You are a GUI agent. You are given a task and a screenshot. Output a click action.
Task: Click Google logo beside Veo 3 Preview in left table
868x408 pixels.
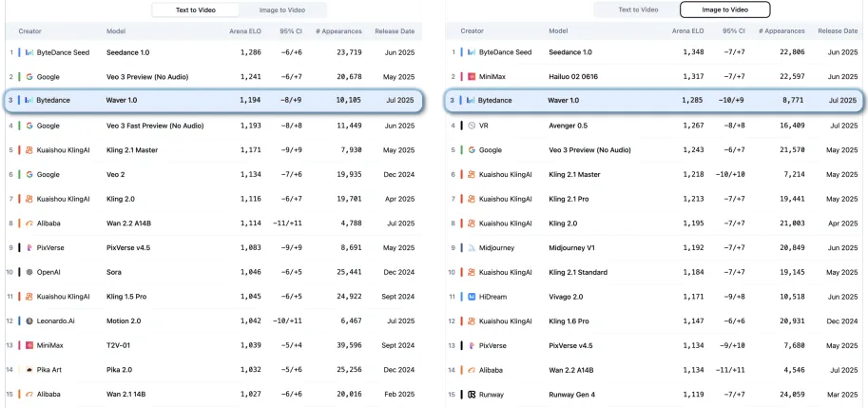tap(29, 77)
